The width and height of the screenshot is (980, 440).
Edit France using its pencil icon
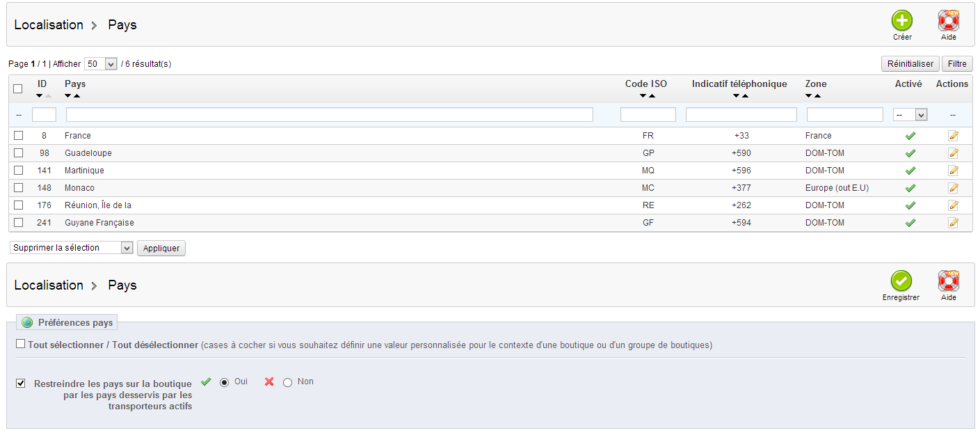953,136
